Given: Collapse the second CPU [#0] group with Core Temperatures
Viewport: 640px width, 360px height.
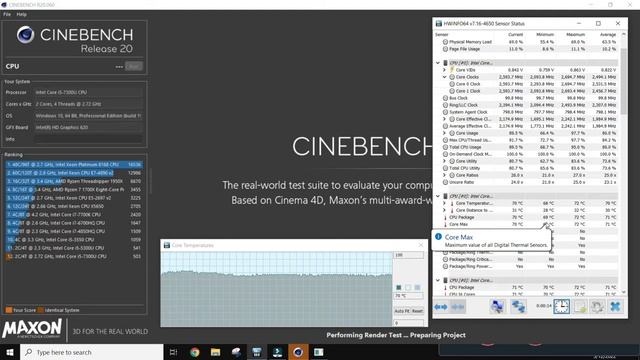Looking at the screenshot, I should point(438,196).
